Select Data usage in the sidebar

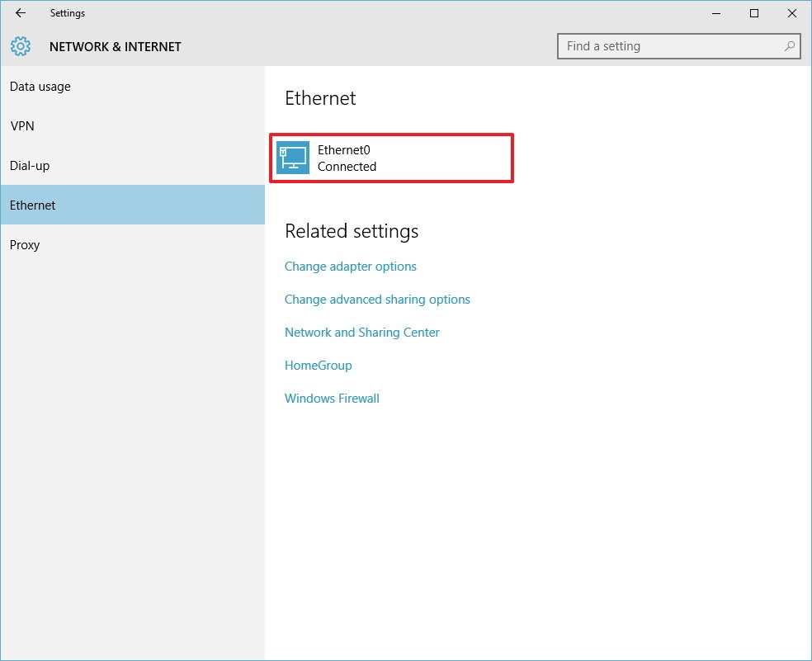40,86
